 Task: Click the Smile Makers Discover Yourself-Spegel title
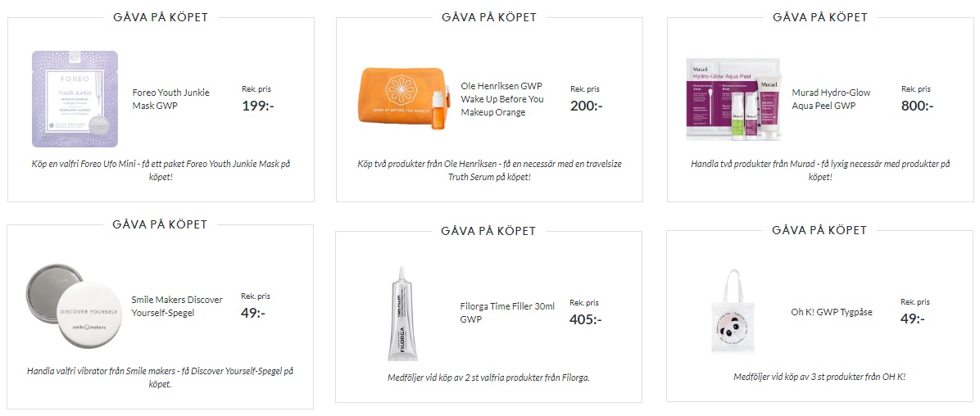point(177,306)
